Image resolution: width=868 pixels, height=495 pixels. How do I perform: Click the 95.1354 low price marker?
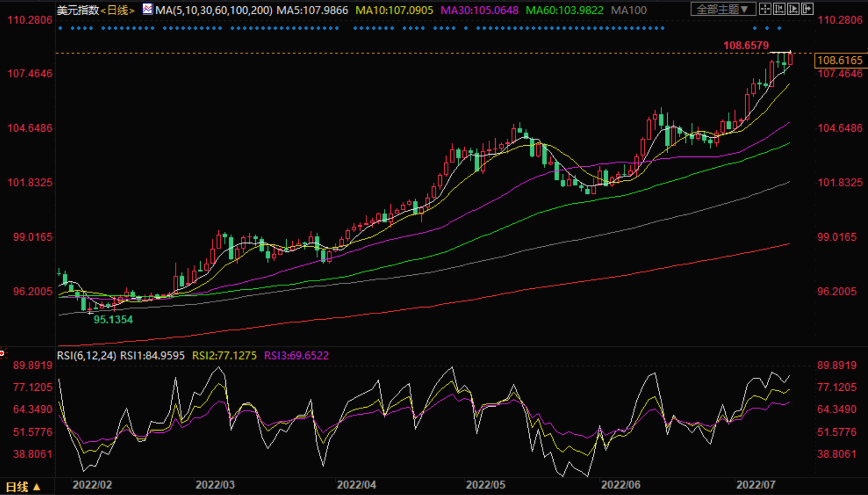click(x=113, y=319)
